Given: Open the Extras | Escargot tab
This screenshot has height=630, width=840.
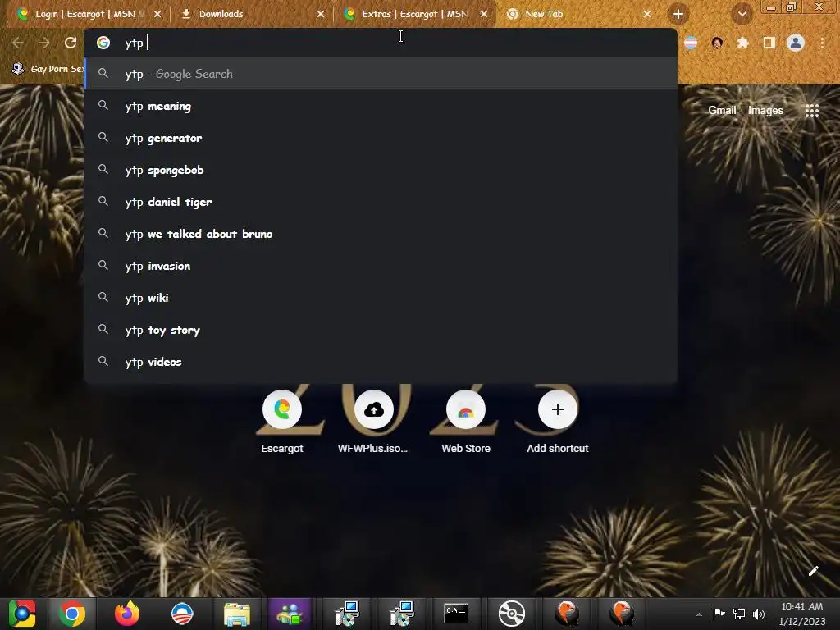Looking at the screenshot, I should pos(414,14).
